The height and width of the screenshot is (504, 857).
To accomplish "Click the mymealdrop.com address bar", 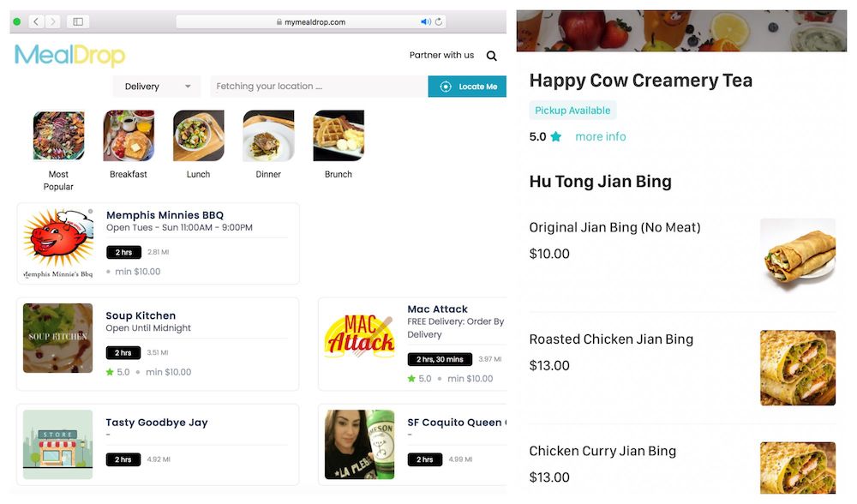I will (x=311, y=22).
